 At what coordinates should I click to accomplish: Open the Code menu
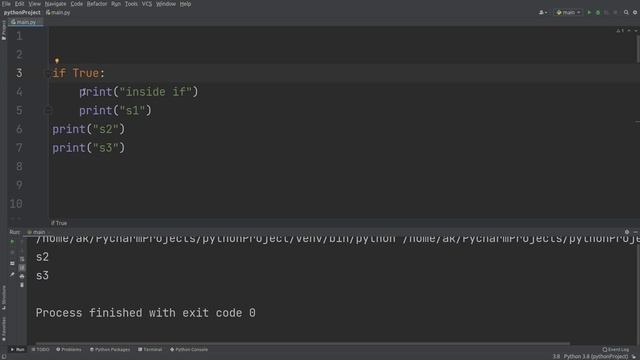76,4
